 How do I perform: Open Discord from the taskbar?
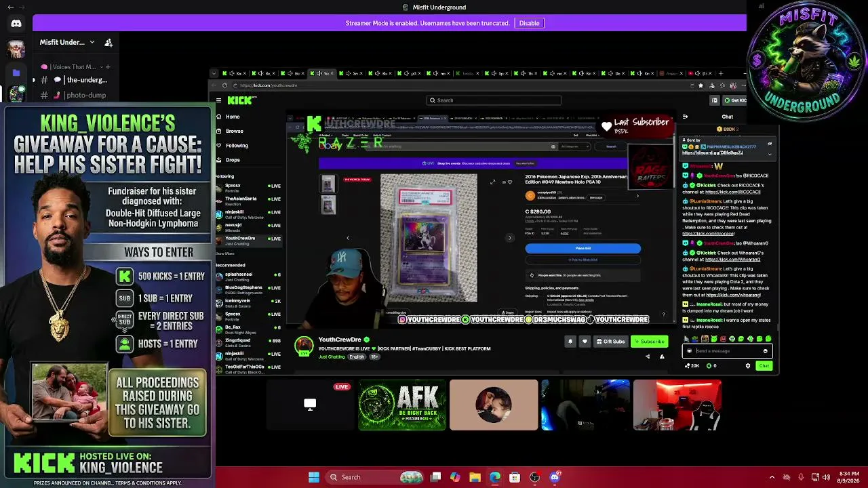555,477
